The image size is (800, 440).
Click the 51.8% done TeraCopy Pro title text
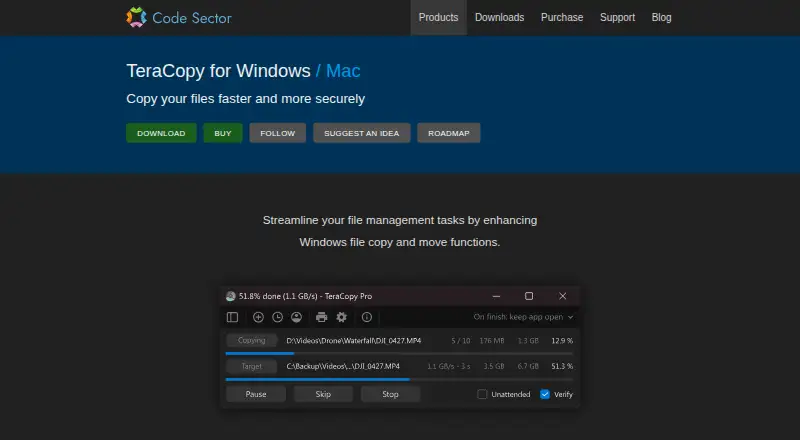[x=305, y=296]
